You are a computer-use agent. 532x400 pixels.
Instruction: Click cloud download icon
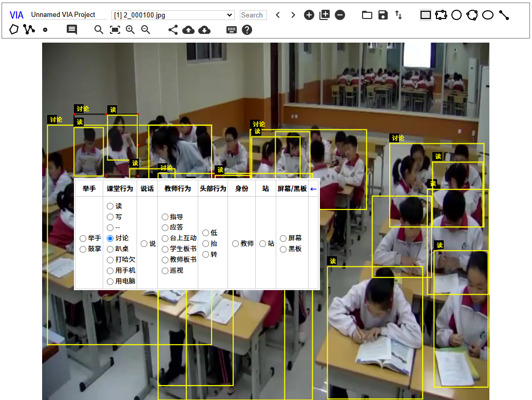[204, 30]
